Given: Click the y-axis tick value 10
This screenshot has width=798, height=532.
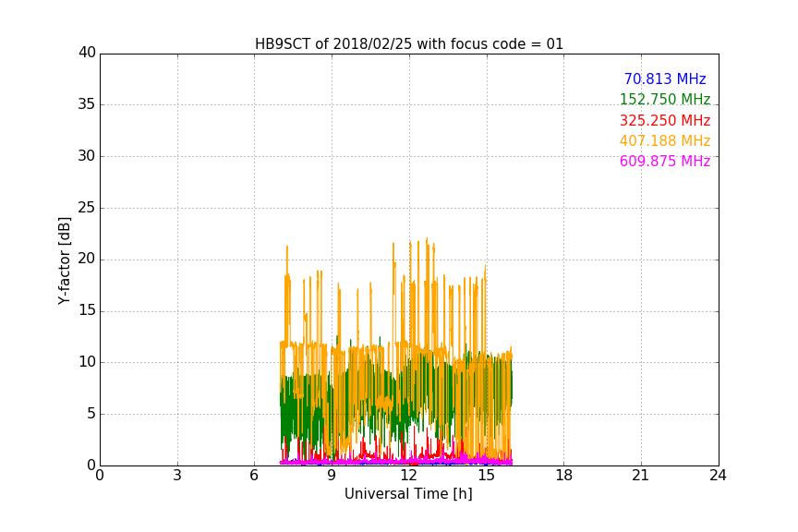Looking at the screenshot, I should coord(87,362).
